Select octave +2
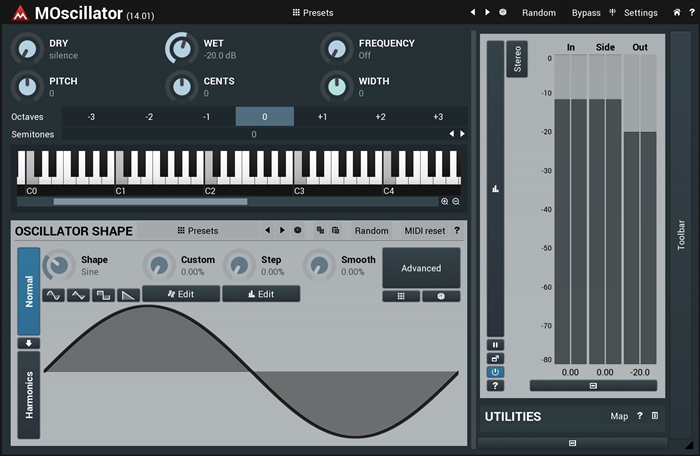 coord(380,117)
